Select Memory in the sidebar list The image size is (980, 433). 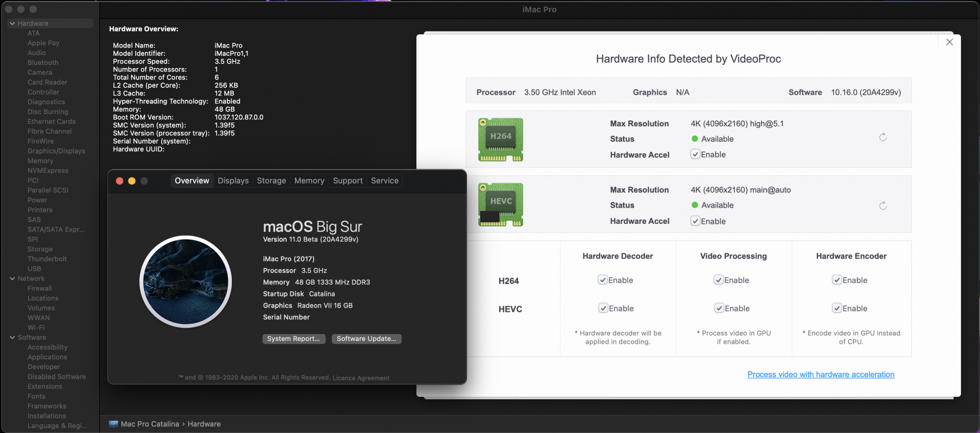41,161
